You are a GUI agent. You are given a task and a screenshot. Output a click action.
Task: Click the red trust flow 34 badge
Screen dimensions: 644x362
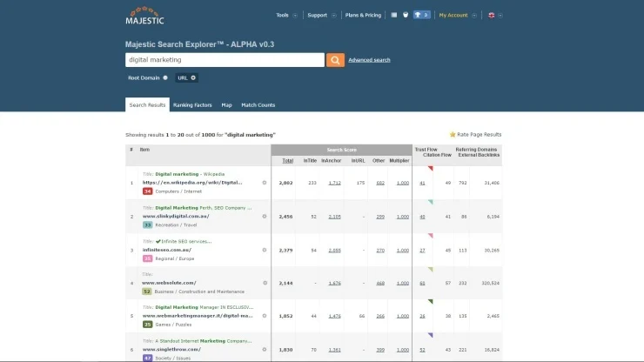pos(148,191)
